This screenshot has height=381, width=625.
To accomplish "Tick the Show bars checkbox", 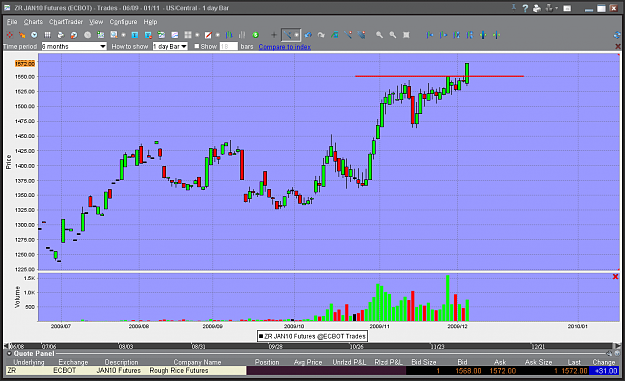I will (x=197, y=46).
